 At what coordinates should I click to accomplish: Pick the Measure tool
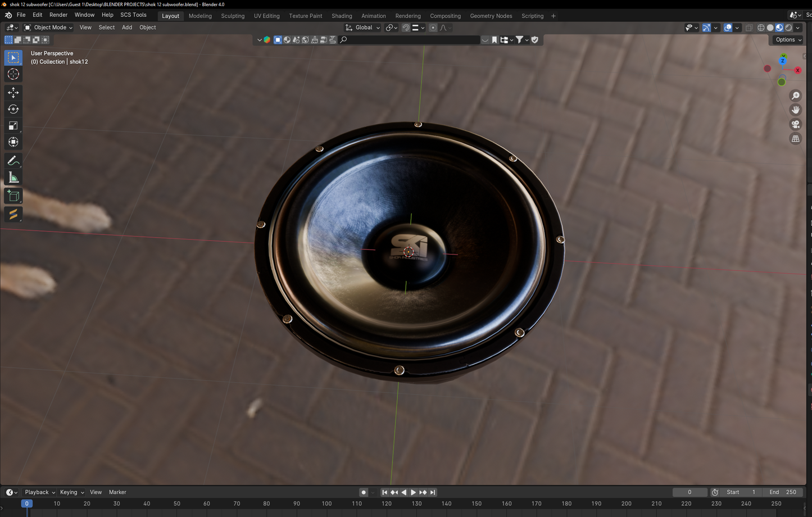tap(13, 178)
